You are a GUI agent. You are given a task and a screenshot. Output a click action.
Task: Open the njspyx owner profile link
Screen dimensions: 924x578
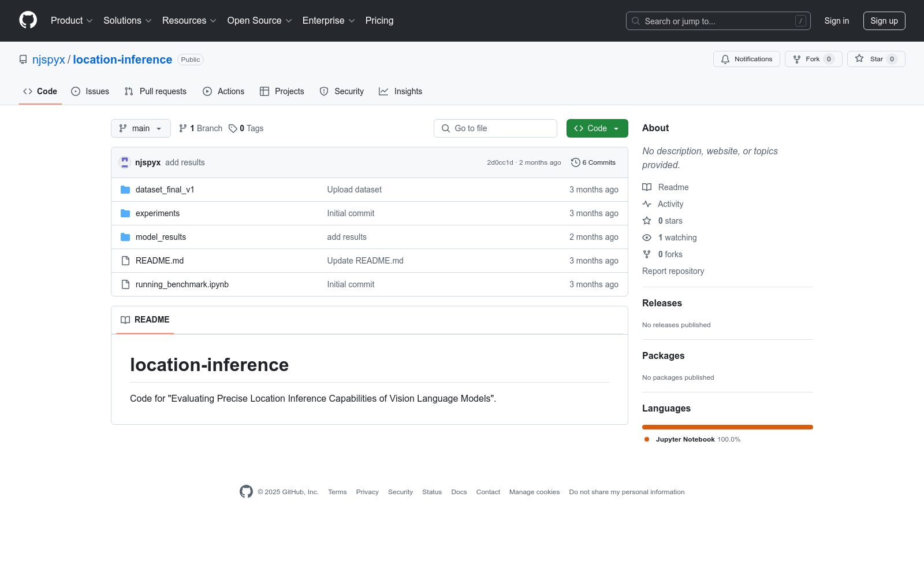49,60
